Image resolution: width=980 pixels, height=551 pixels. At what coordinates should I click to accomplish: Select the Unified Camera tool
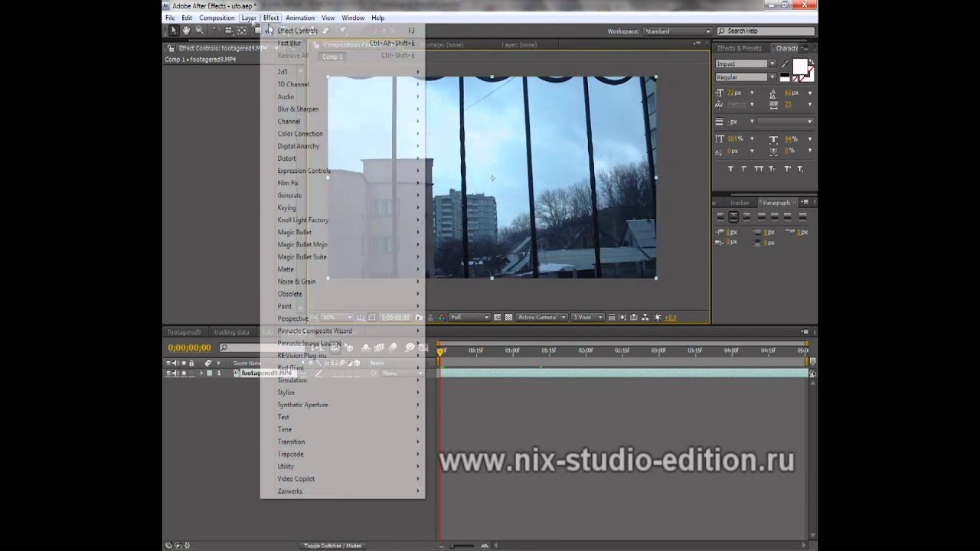tap(229, 31)
